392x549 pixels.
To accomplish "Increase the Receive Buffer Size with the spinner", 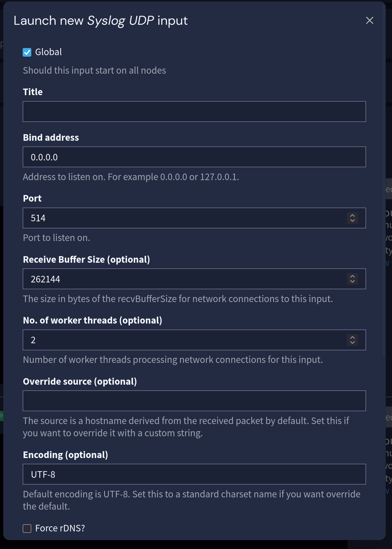I will coord(352,277).
